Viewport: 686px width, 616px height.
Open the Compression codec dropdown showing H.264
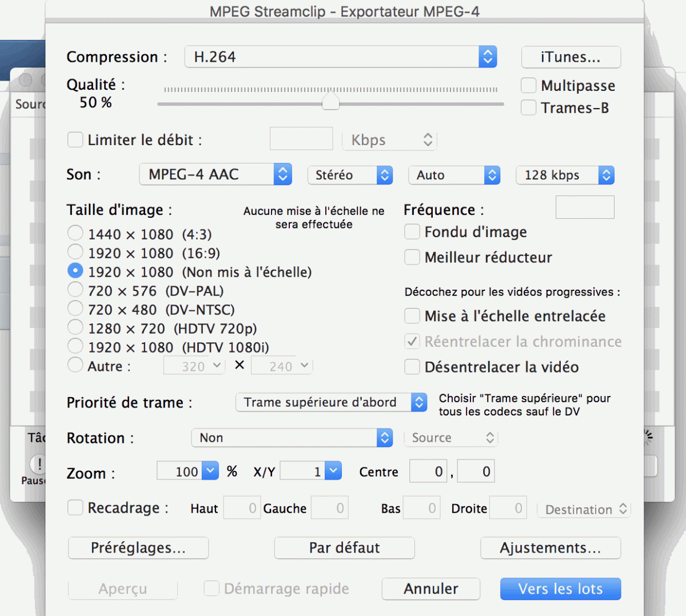(341, 57)
